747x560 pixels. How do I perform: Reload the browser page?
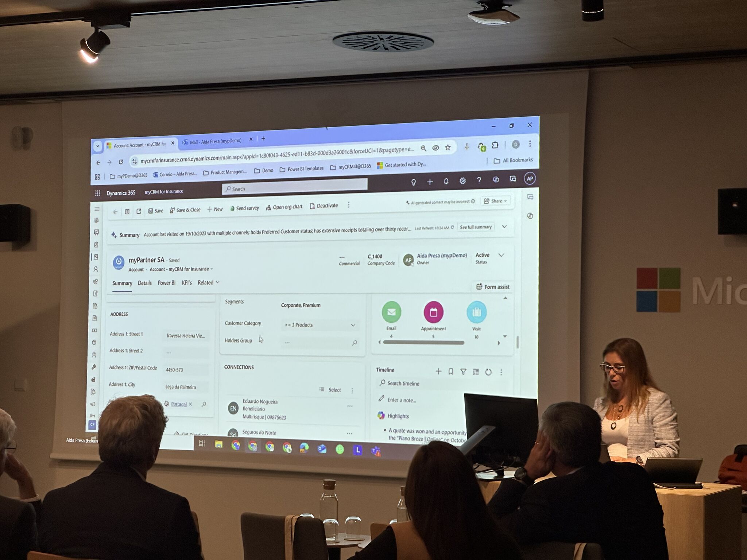121,162
